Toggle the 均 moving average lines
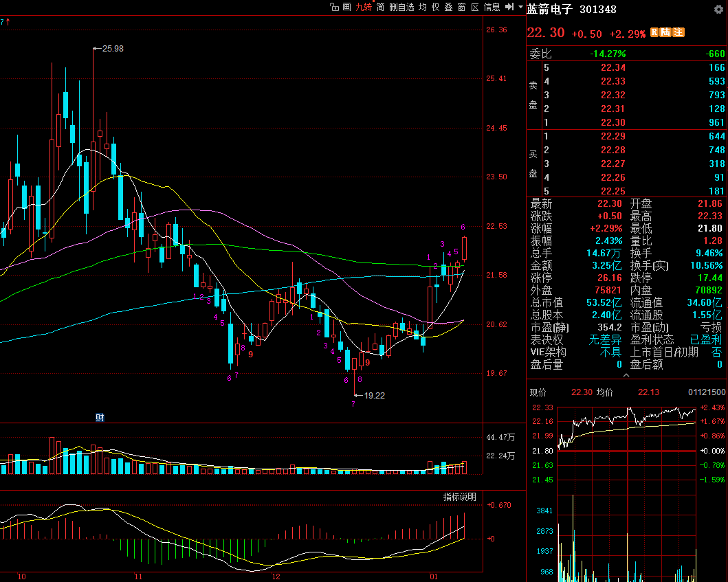The height and width of the screenshot is (582, 728). point(423,7)
